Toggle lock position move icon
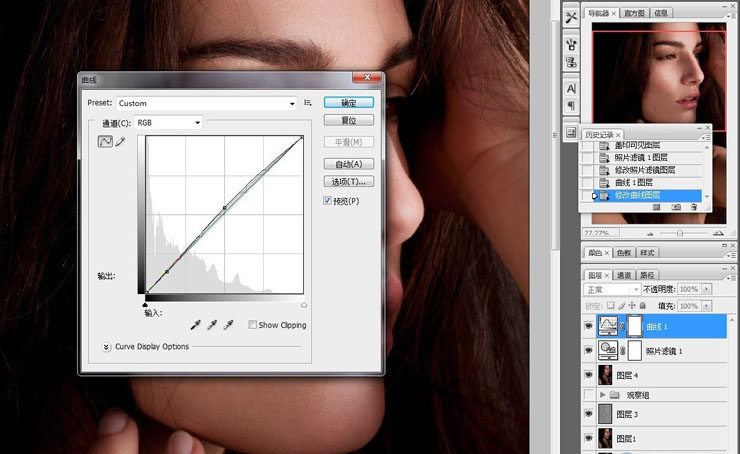The image size is (740, 454). pyautogui.click(x=632, y=306)
